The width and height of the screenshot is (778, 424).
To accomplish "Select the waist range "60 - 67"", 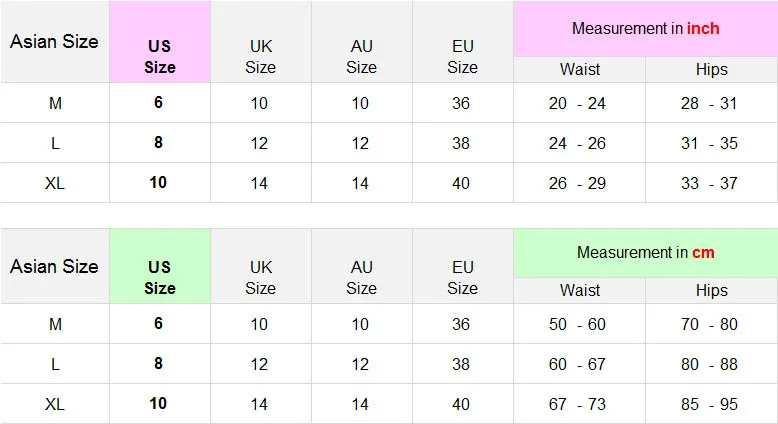I will [578, 364].
